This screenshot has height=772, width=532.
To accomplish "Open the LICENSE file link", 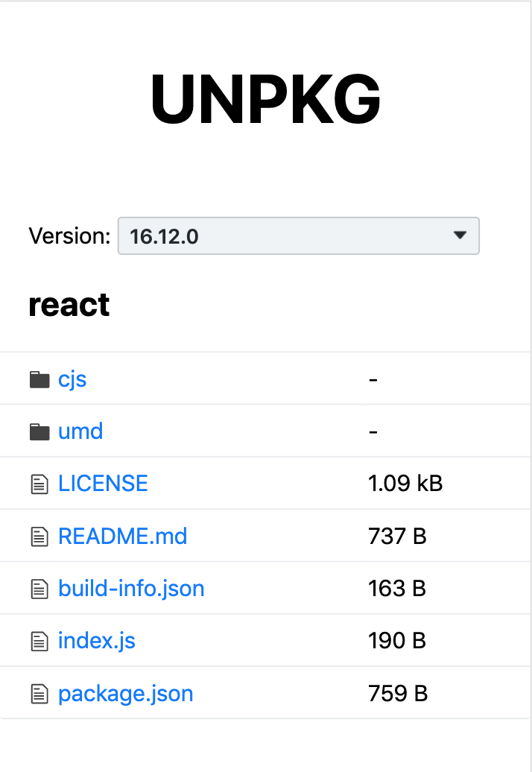I will (103, 484).
